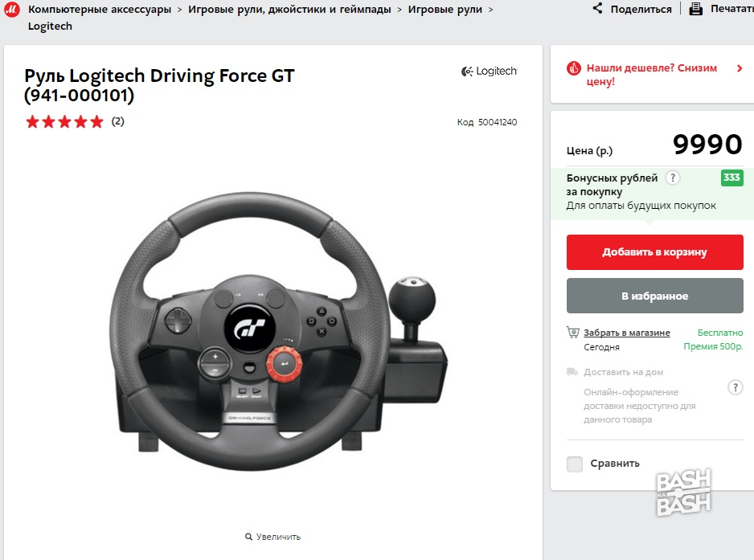Click delivery unavailable help question mark
754x560 pixels.
point(736,387)
